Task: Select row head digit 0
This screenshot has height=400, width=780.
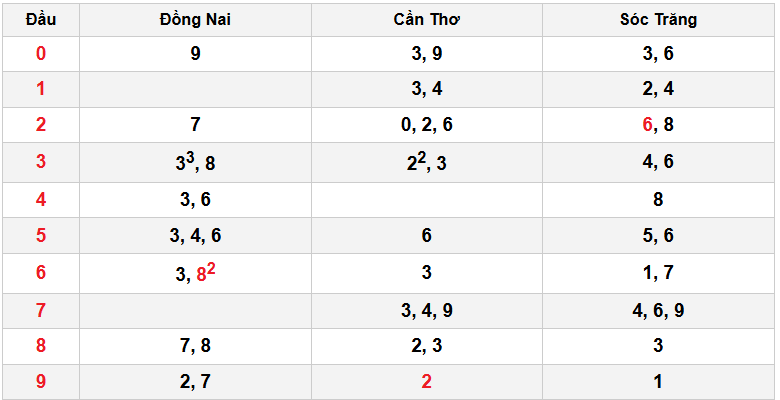Action: pos(41,54)
